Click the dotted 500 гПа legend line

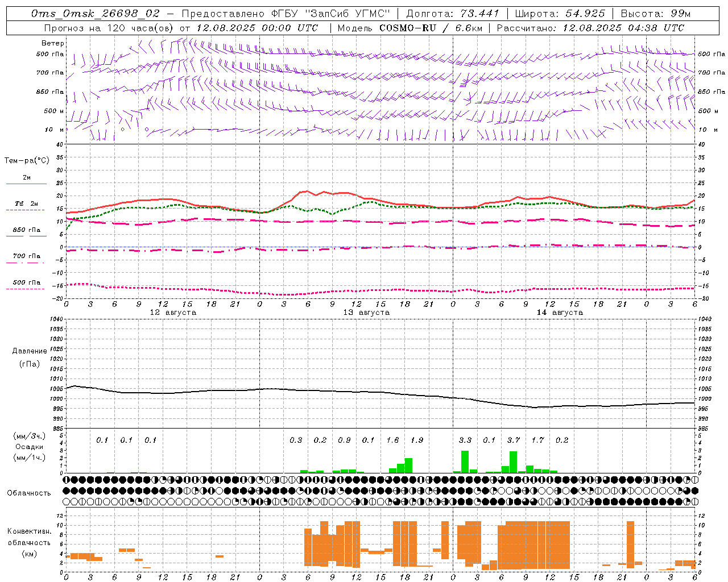coord(25,289)
